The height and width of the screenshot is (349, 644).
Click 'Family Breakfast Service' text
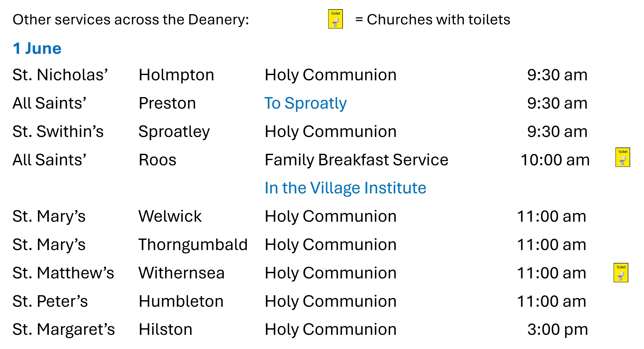(x=357, y=160)
